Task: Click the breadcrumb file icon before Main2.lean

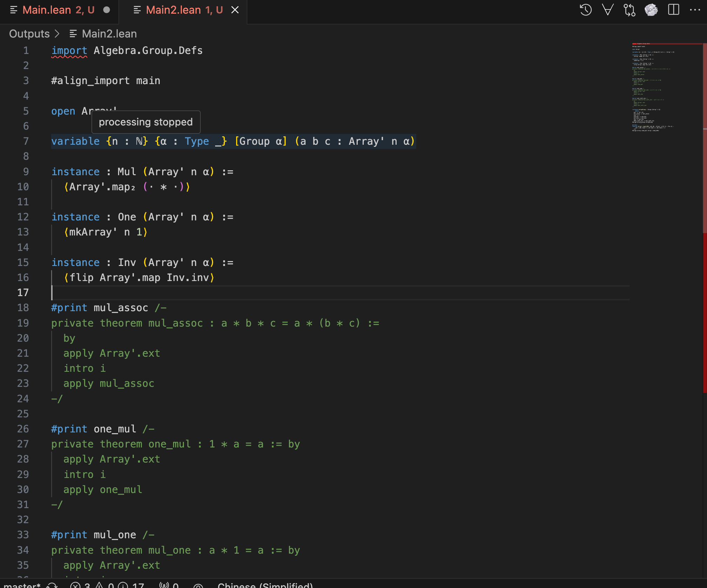Action: [73, 34]
